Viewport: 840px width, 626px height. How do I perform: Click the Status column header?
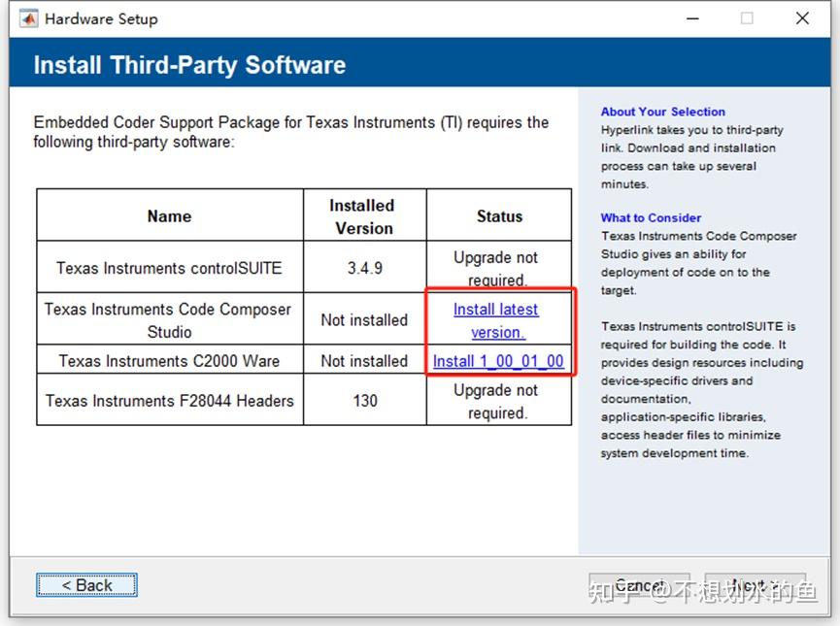click(x=499, y=215)
